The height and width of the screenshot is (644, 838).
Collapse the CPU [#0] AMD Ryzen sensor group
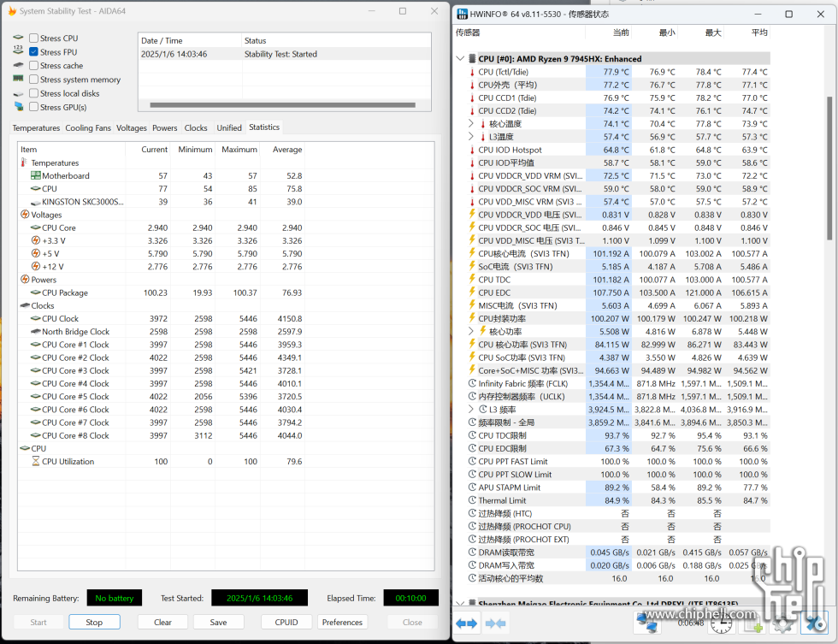pos(460,58)
